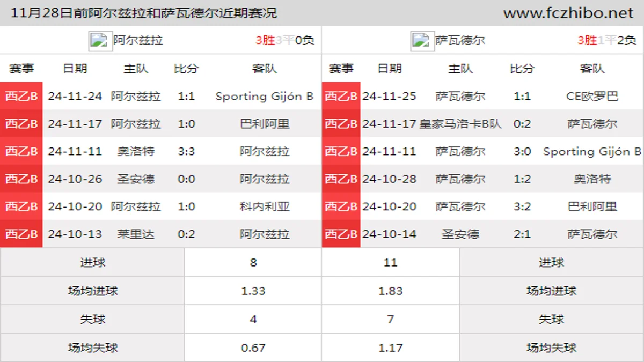The width and height of the screenshot is (644, 362).
Task: Select the score 3:2
Action: click(522, 206)
